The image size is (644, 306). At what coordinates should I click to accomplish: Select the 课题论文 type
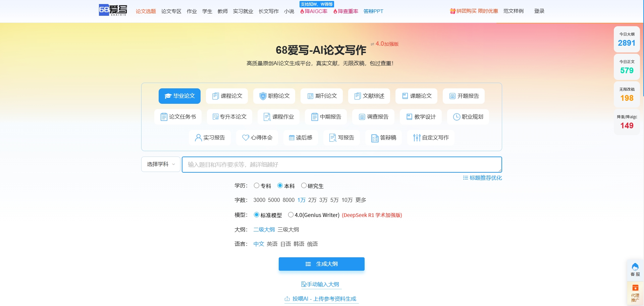click(x=416, y=96)
